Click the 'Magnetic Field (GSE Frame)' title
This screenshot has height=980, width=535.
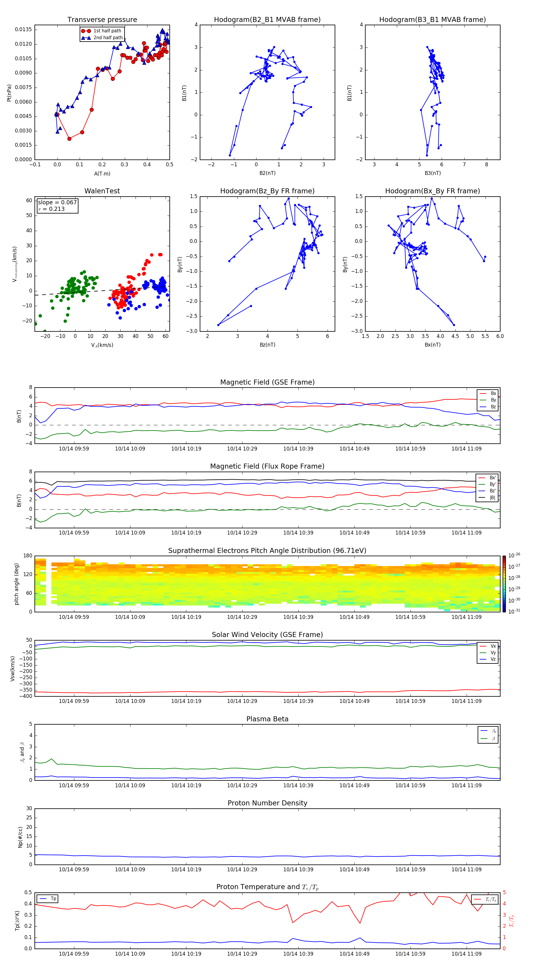point(267,382)
